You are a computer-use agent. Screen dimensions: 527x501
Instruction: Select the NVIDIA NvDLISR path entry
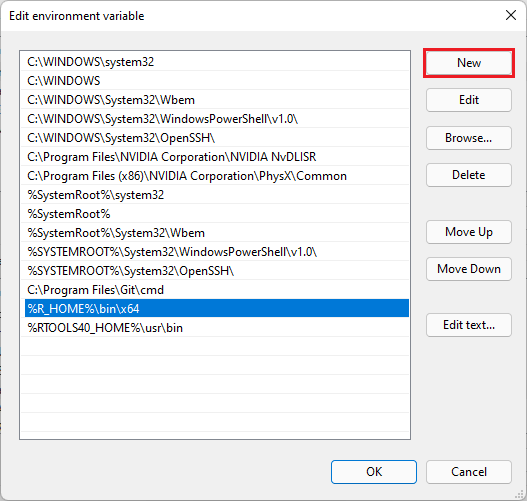pyautogui.click(x=215, y=157)
